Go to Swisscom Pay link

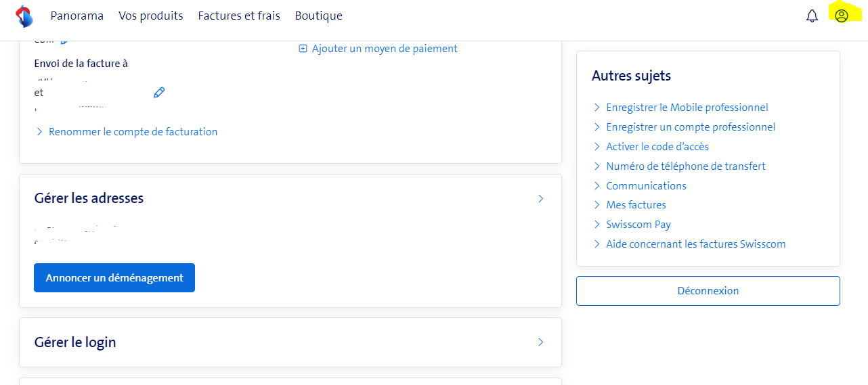pos(638,225)
